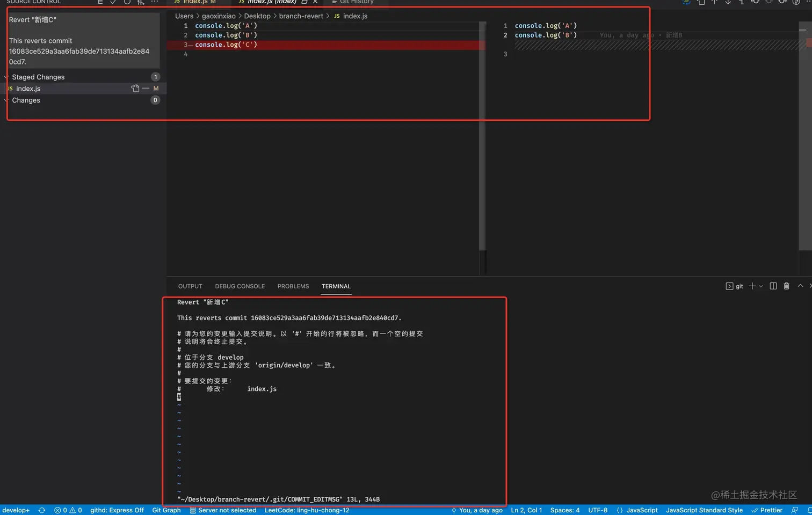This screenshot has width=812, height=515.
Task: Click deleted line console.log('C') in left diff
Action: [226, 45]
